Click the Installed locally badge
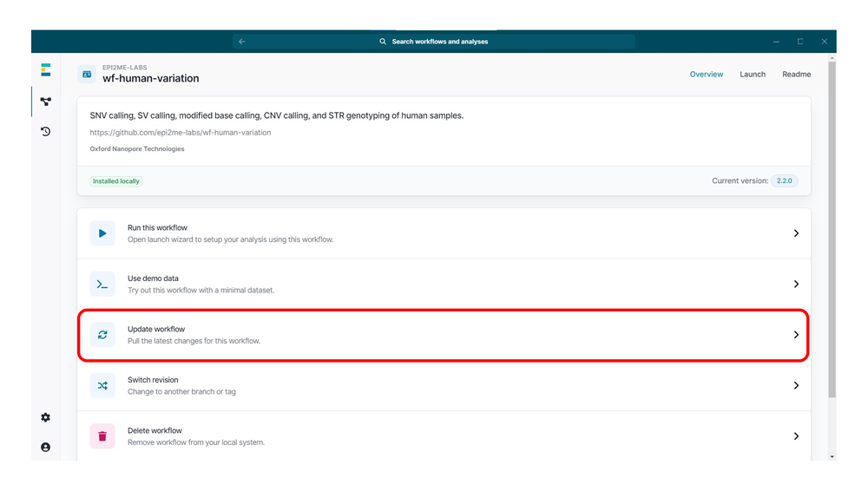Viewport: 868px width, 491px height. tap(116, 181)
